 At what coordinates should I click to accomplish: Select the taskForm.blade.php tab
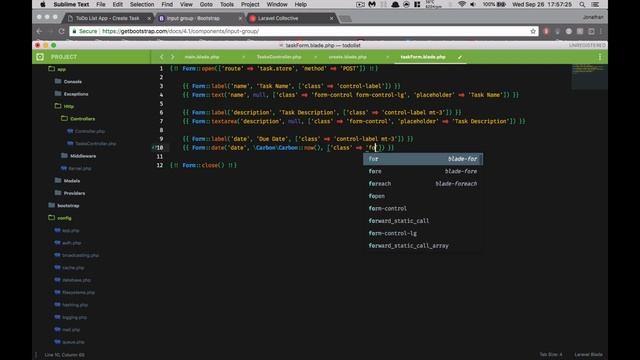click(423, 57)
